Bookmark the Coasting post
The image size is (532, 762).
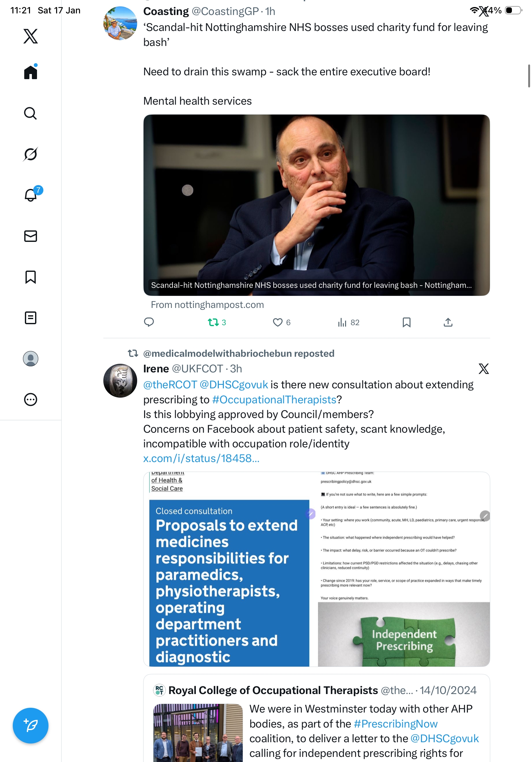click(x=406, y=322)
